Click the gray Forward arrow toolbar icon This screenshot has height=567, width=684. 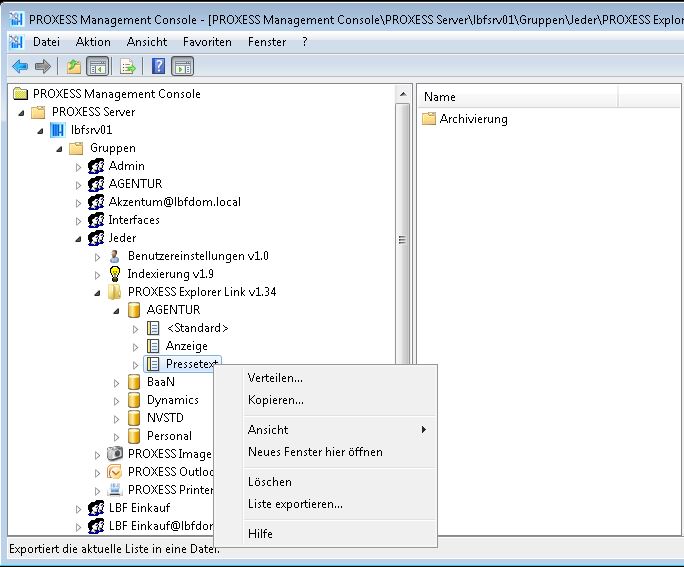pyautogui.click(x=43, y=67)
